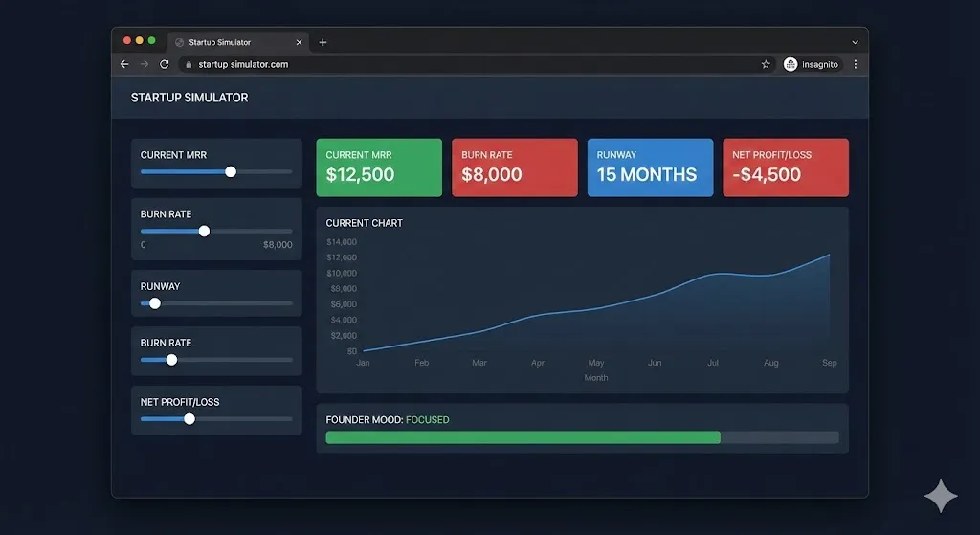Go back using the browser back arrow
This screenshot has height=535, width=980.
pos(124,64)
